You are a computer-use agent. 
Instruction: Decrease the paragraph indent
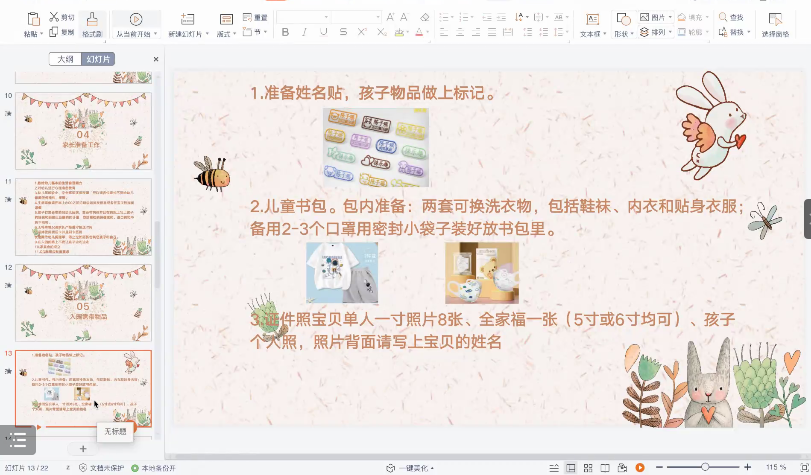[x=487, y=17]
